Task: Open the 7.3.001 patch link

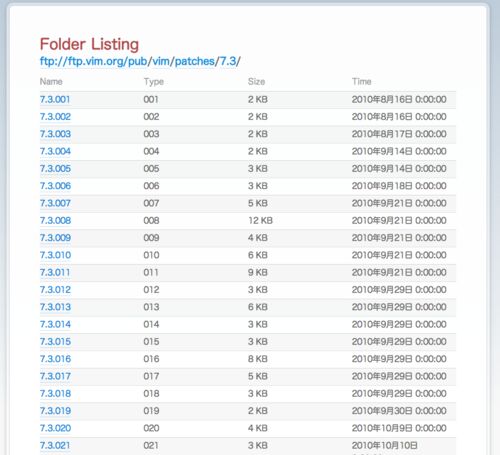Action: click(x=55, y=99)
